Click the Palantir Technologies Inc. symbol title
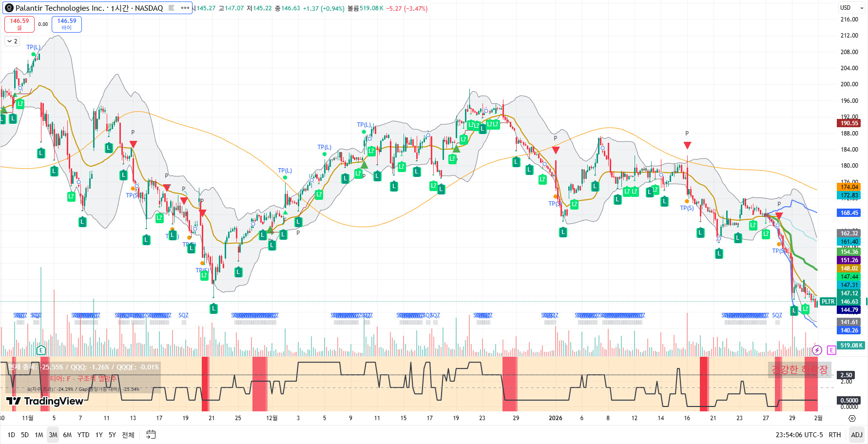The width and height of the screenshot is (868, 444). [x=59, y=8]
